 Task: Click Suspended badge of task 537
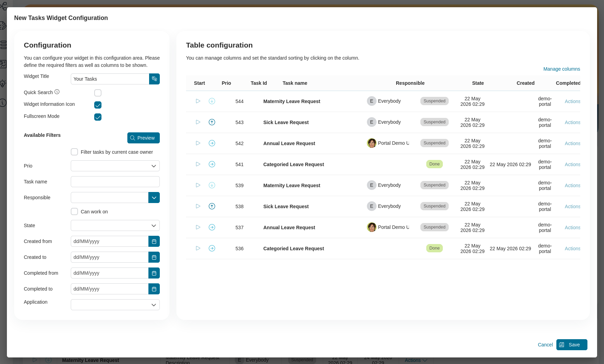[x=435, y=227]
